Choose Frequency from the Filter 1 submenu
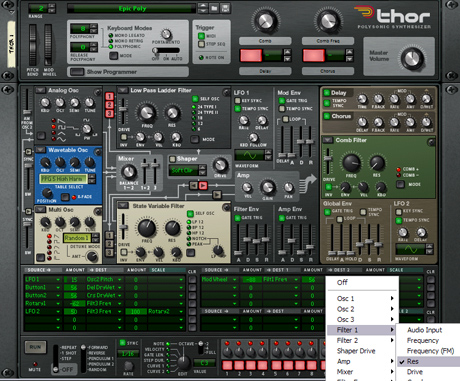This screenshot has width=460, height=381. pyautogui.click(x=423, y=340)
